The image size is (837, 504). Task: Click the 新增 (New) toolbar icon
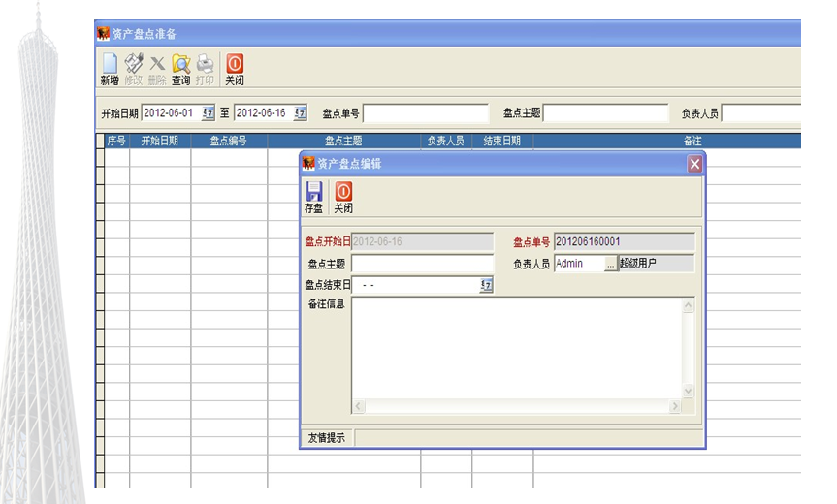(110, 70)
